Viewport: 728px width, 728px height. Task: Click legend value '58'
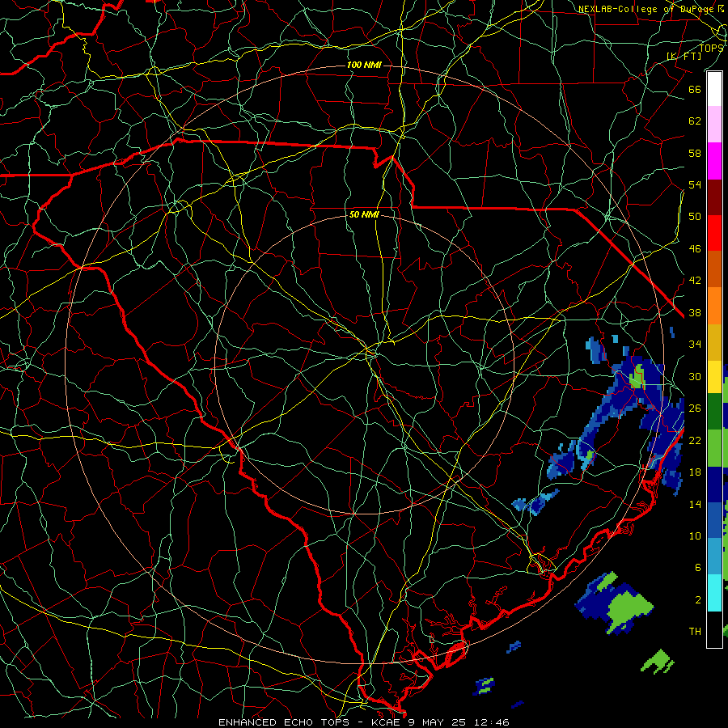click(695, 153)
